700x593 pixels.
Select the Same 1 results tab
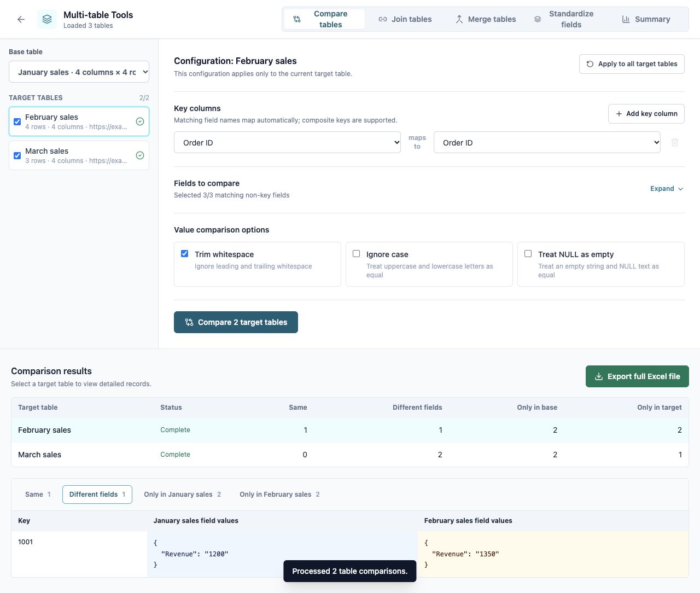click(x=38, y=495)
